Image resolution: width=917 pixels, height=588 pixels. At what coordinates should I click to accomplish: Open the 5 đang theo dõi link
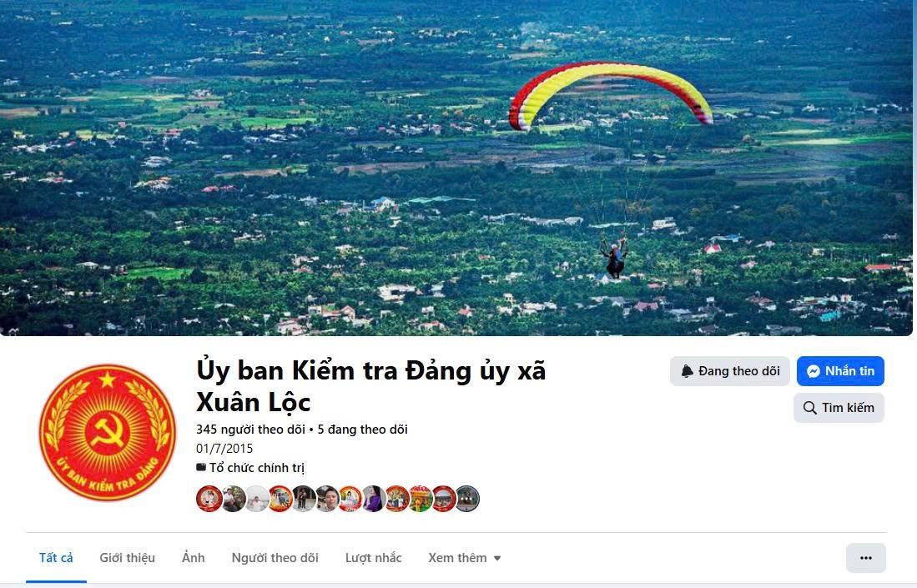tap(363, 430)
